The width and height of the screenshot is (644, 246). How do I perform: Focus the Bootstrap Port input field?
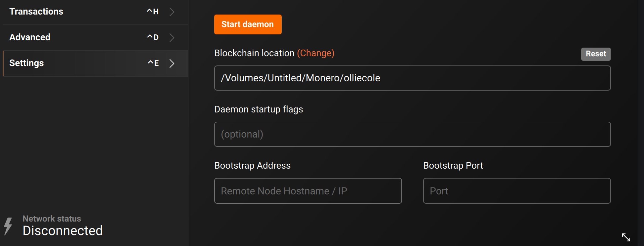[517, 191]
